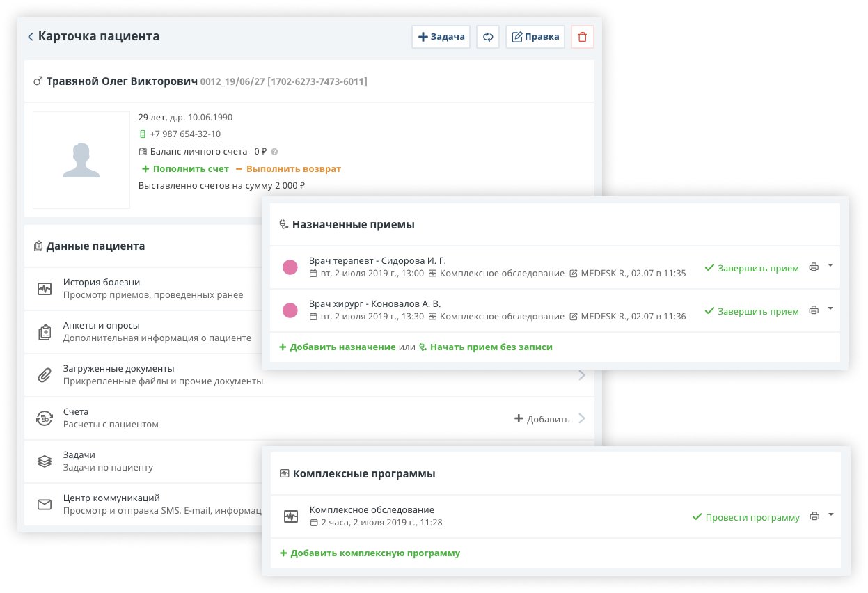868x593 pixels.
Task: Click the Задача add button
Action: [441, 37]
